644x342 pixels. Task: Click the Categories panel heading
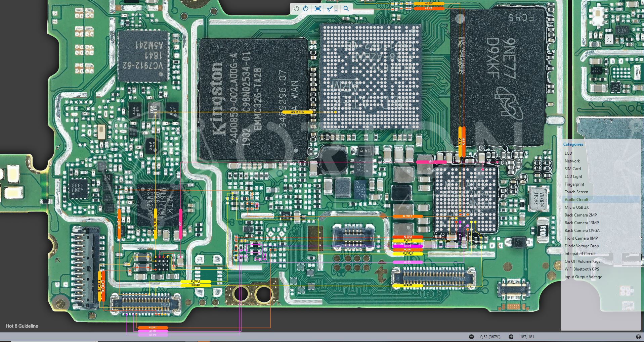click(573, 144)
